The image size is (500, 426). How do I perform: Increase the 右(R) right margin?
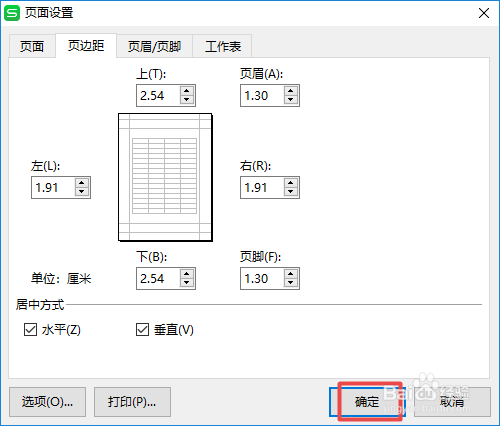(291, 183)
